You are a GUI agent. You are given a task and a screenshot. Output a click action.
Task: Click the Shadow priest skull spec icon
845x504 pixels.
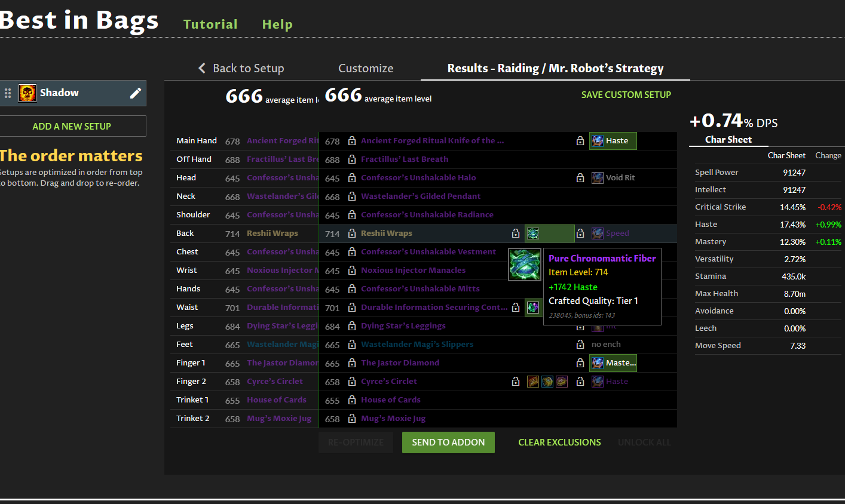27,93
